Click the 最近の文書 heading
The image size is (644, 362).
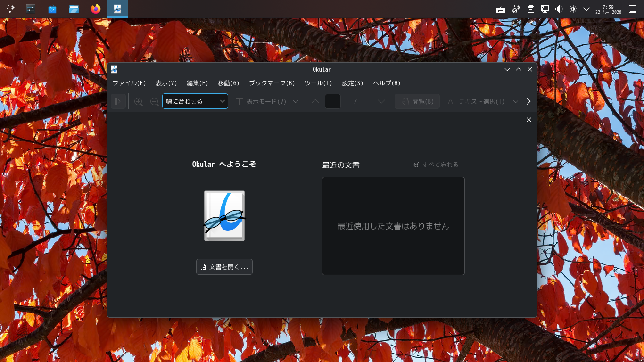click(x=341, y=165)
